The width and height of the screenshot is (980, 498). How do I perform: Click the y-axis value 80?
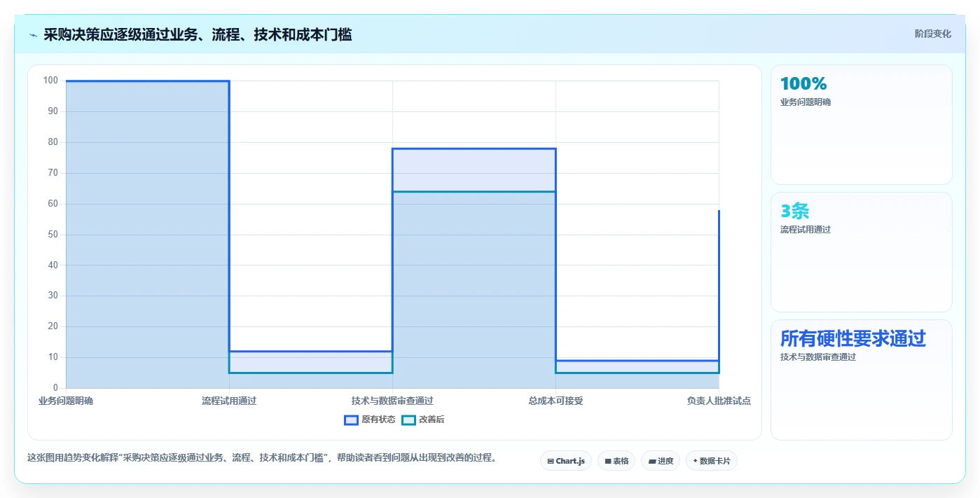point(53,142)
